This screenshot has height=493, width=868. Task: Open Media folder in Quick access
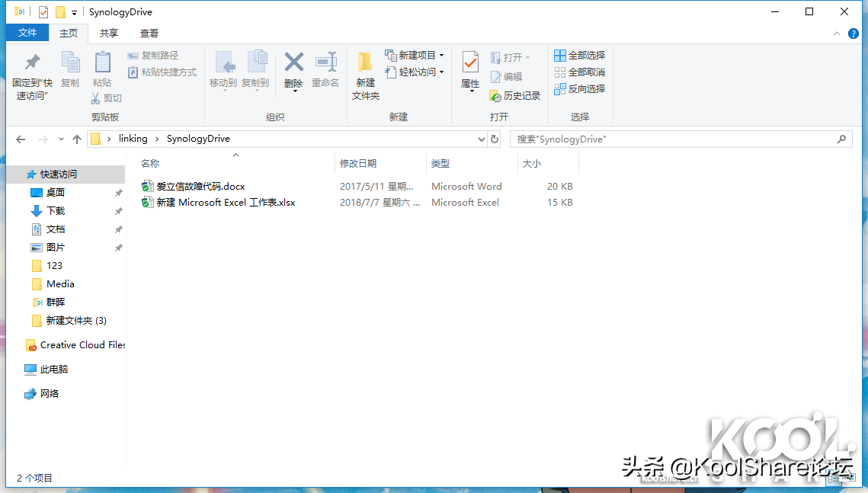[60, 283]
